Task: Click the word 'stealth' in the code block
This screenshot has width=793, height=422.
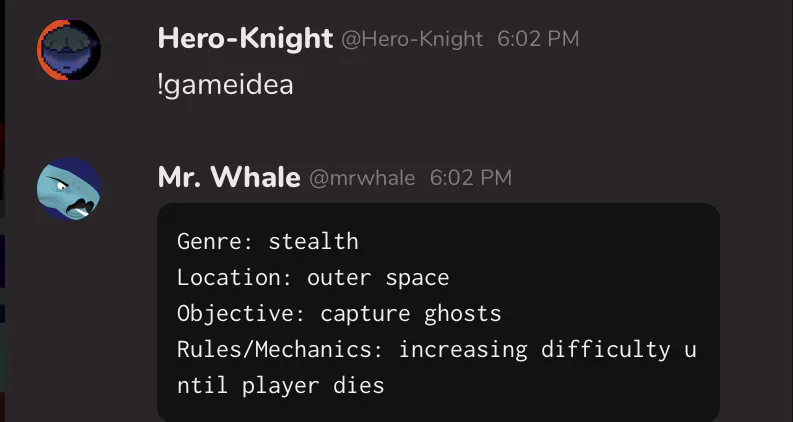Action: [x=314, y=241]
